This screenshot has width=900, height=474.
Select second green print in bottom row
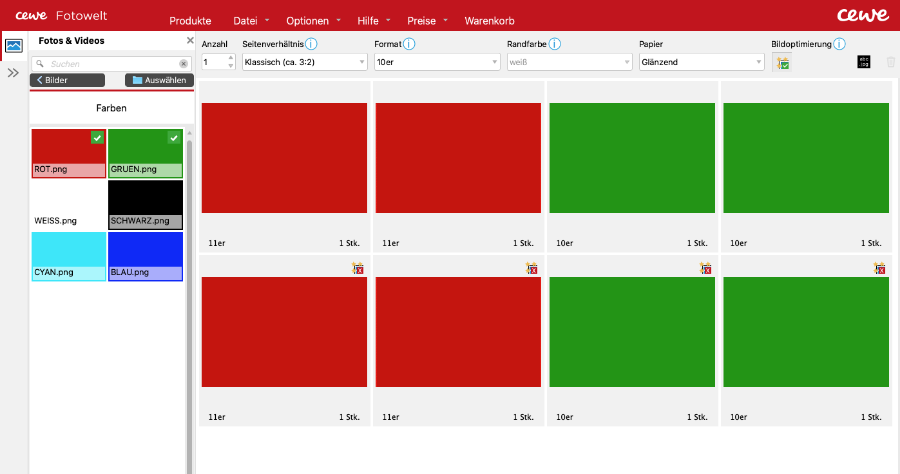806,332
